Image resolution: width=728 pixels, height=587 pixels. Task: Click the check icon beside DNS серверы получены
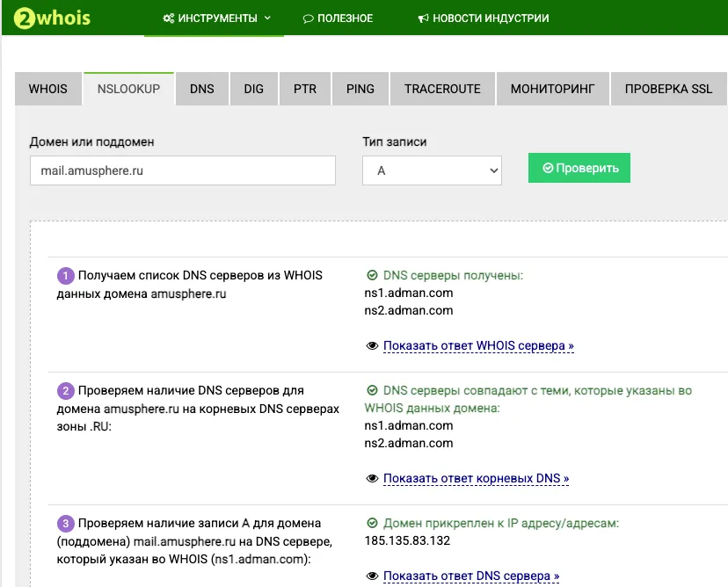[x=373, y=275]
